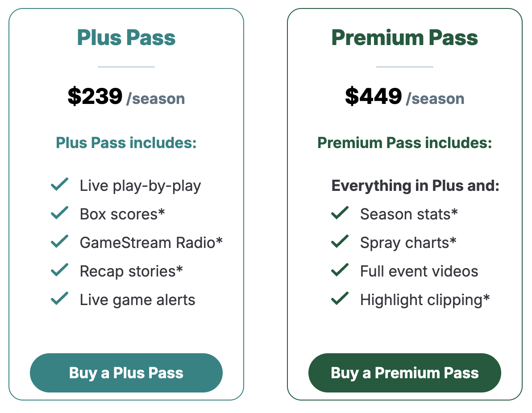Click the $239 per season price
Viewport: 532px width, 413px height.
click(x=126, y=97)
